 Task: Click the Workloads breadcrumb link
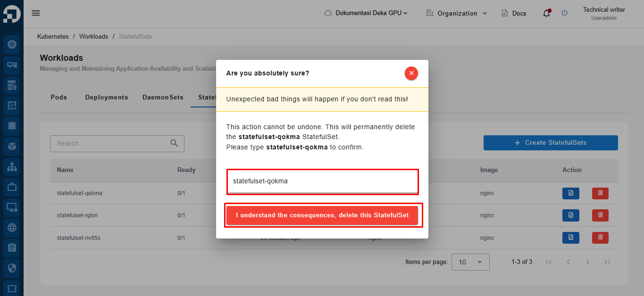pos(93,36)
